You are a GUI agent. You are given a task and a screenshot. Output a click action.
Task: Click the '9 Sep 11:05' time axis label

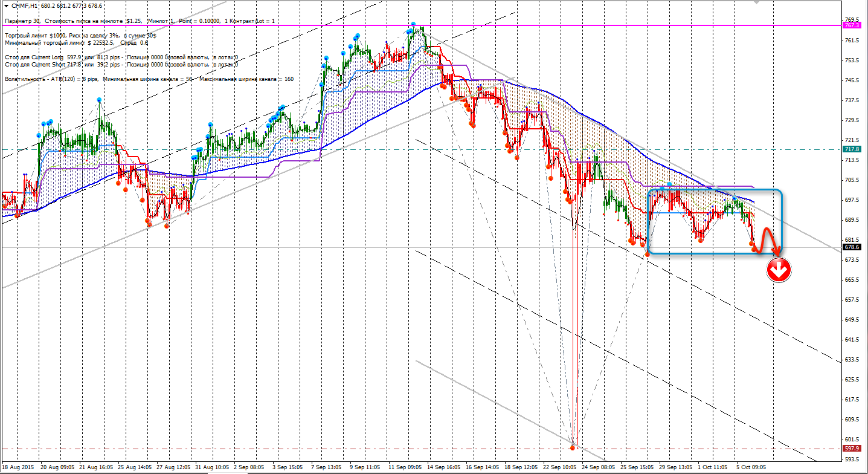pyautogui.click(x=365, y=467)
